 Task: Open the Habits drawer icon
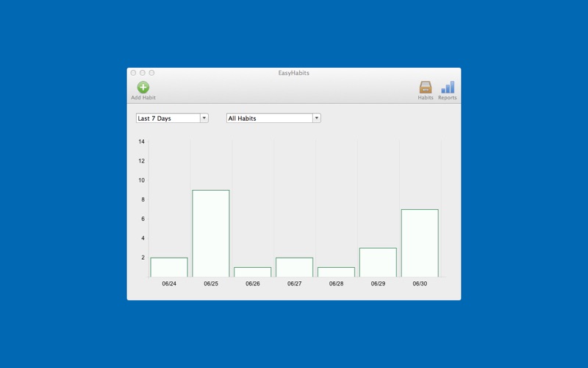click(426, 87)
